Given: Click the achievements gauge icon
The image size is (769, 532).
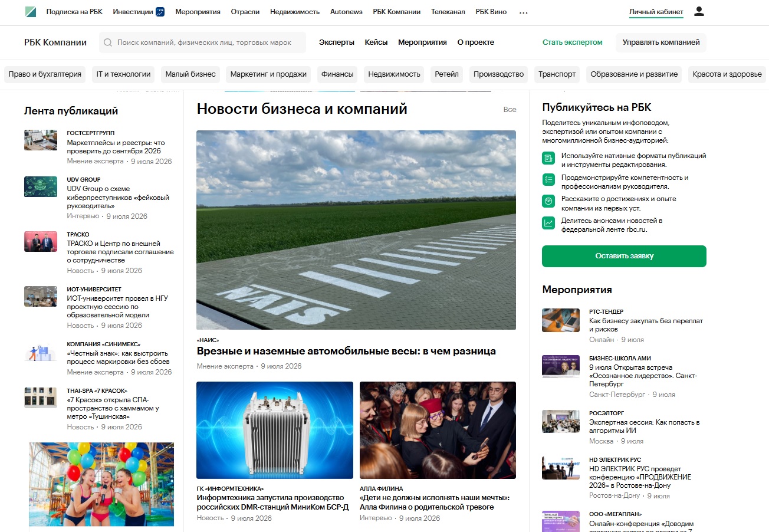Looking at the screenshot, I should pyautogui.click(x=548, y=201).
